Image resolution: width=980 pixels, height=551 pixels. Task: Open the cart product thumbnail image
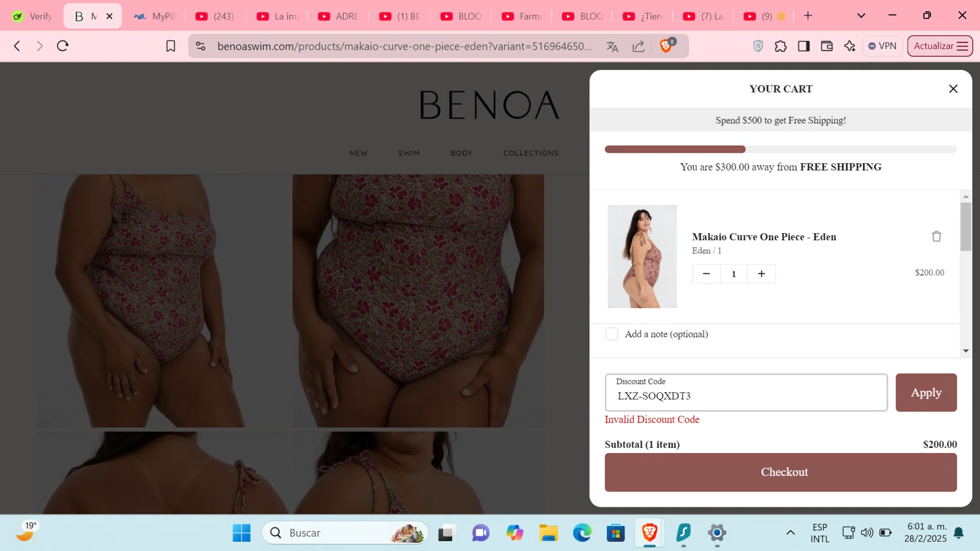(x=642, y=257)
